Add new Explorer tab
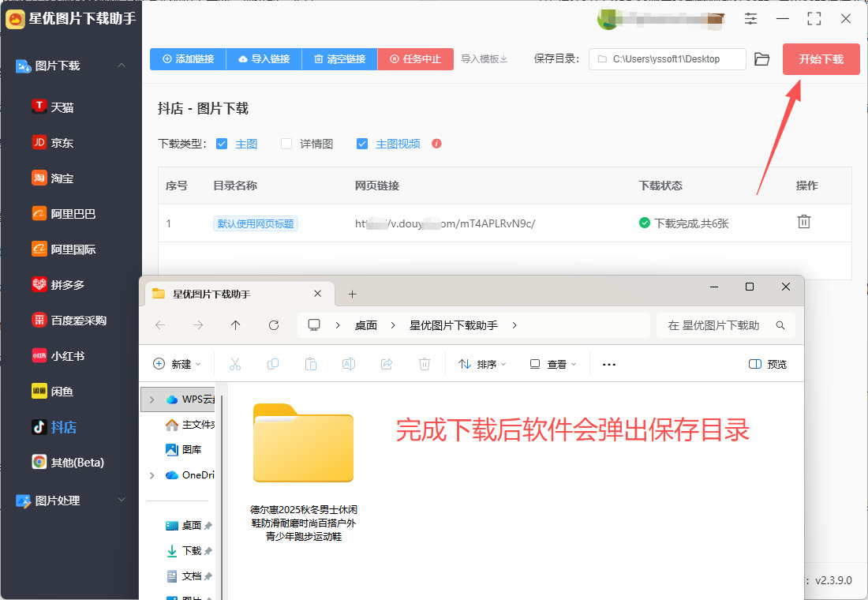 [x=352, y=294]
